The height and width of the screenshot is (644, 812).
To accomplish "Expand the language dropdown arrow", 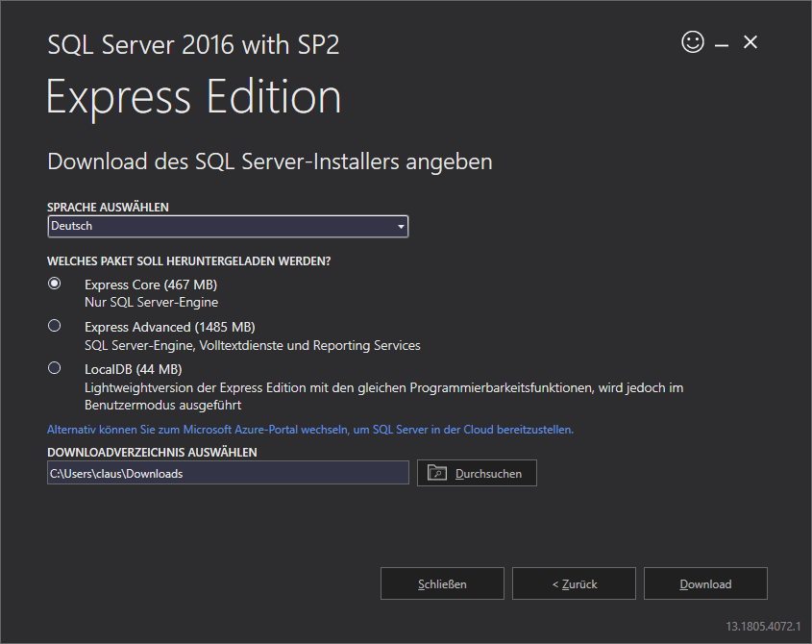I will coord(401,227).
